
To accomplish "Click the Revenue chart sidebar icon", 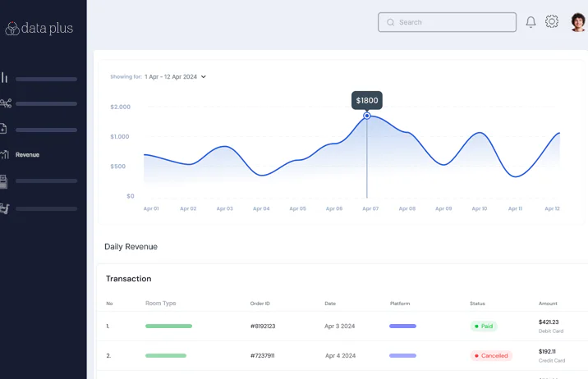I will [x=4, y=154].
